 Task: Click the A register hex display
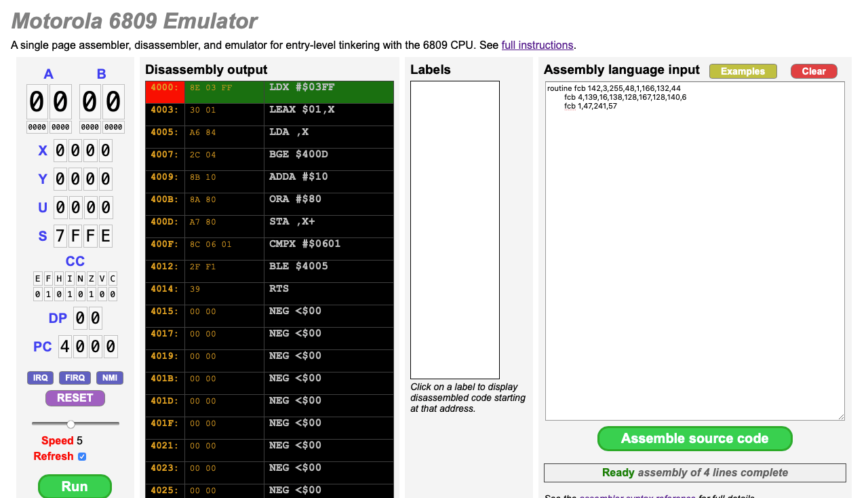(x=49, y=102)
